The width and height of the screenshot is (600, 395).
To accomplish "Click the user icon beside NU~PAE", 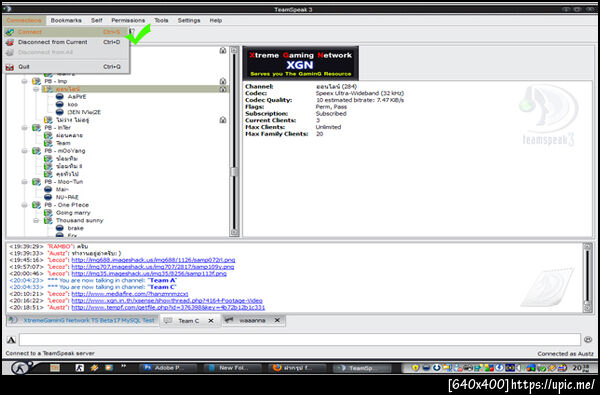I will [x=48, y=197].
